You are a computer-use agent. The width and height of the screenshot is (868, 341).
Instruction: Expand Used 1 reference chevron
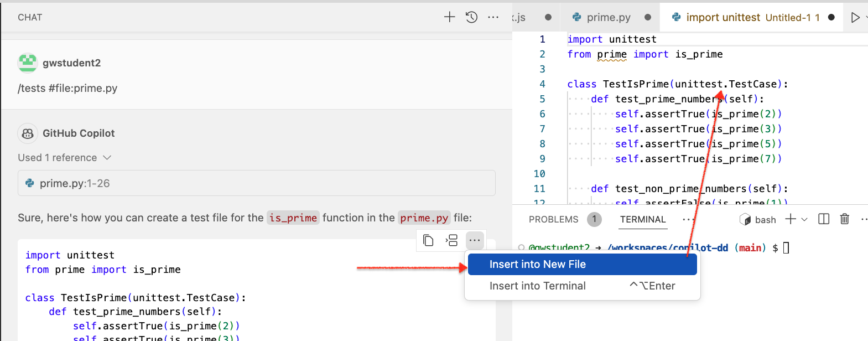107,158
